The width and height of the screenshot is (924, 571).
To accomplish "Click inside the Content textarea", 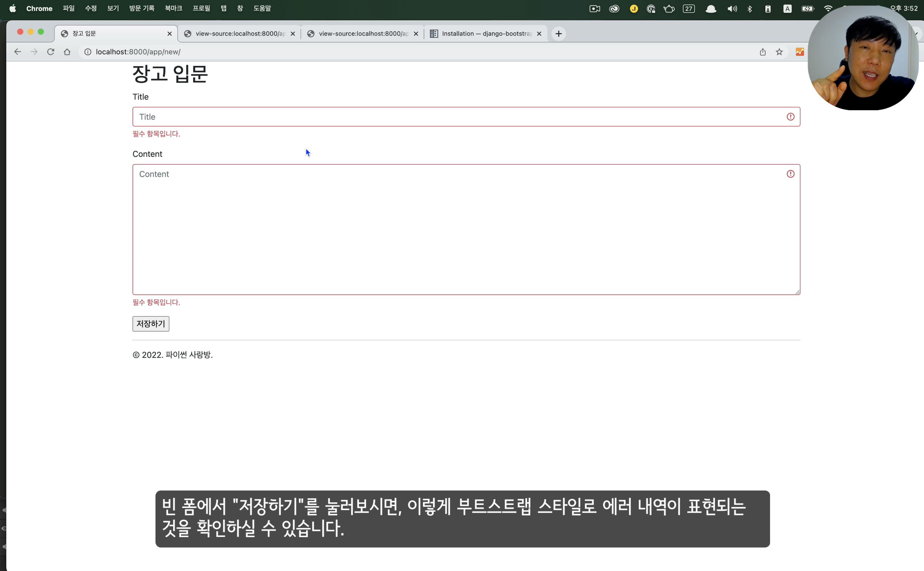I will pyautogui.click(x=466, y=229).
